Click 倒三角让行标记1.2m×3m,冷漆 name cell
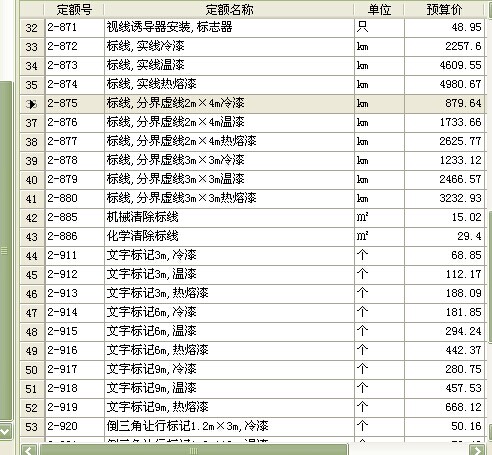This screenshot has width=492, height=455. pos(229,427)
